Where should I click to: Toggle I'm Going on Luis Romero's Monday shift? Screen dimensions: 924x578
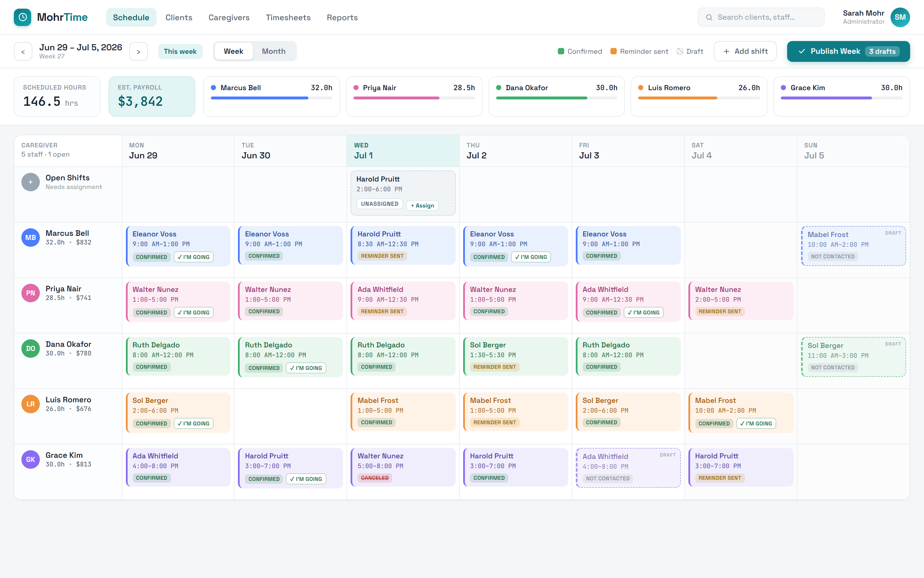click(x=193, y=423)
